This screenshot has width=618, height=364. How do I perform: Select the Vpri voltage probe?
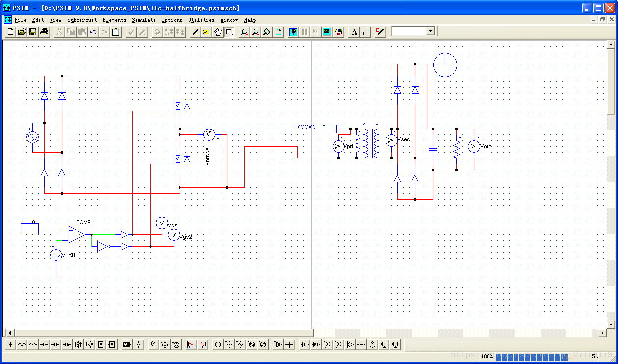coord(338,146)
